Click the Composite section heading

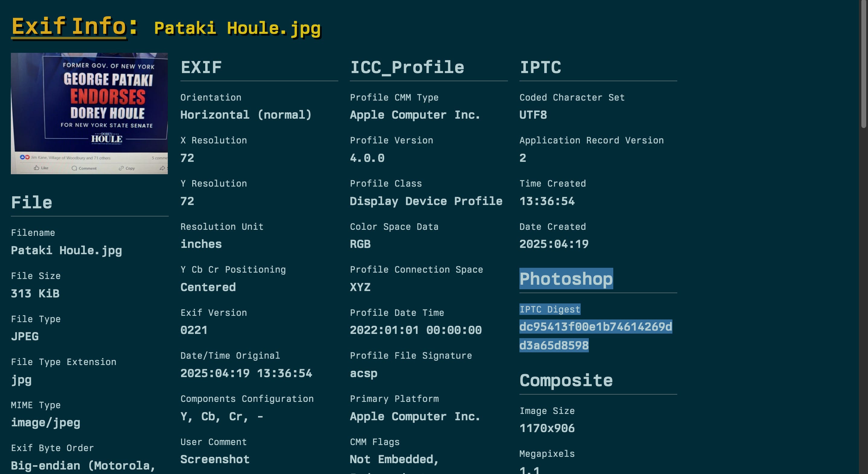(x=566, y=380)
